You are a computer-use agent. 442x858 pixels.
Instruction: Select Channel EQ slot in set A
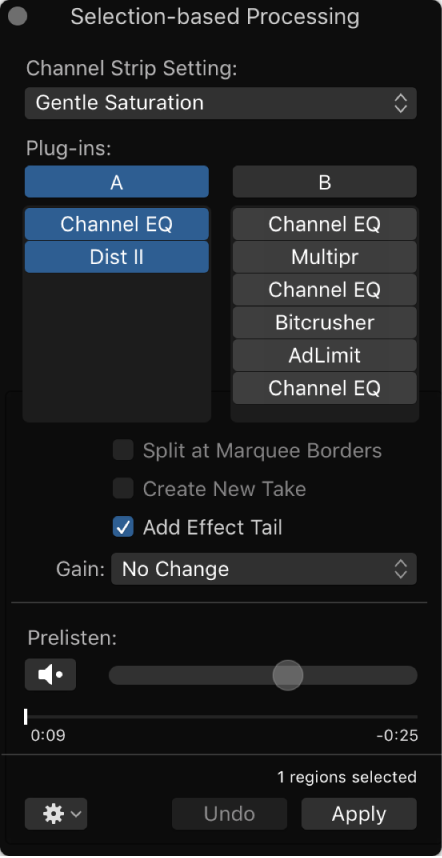click(x=117, y=224)
